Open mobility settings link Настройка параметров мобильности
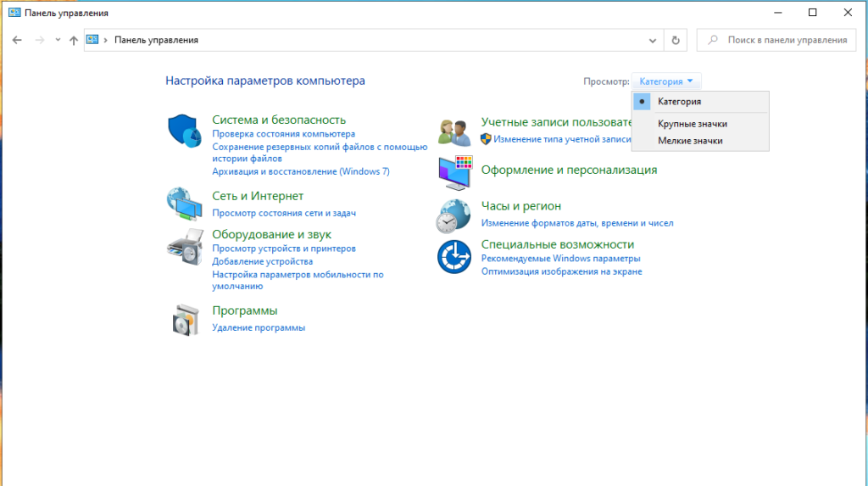Screen dimensions: 868x486 pyautogui.click(x=298, y=281)
